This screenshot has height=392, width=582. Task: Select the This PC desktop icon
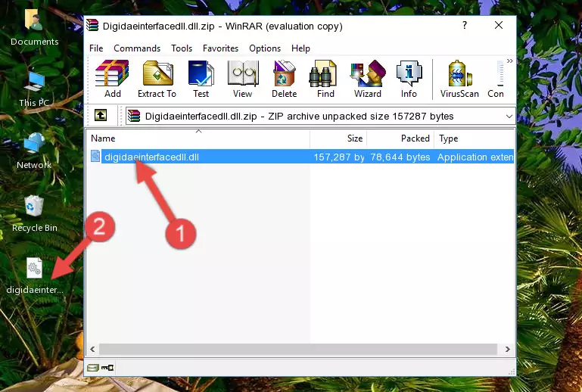(34, 89)
